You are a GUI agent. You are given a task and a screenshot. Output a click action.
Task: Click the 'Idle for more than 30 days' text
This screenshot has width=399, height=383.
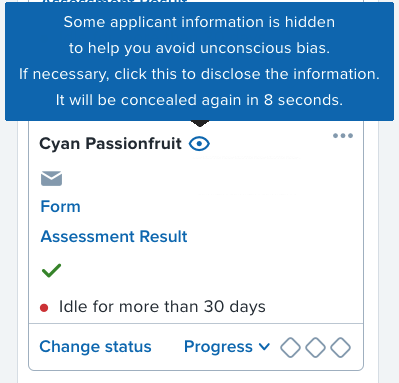[x=162, y=307]
